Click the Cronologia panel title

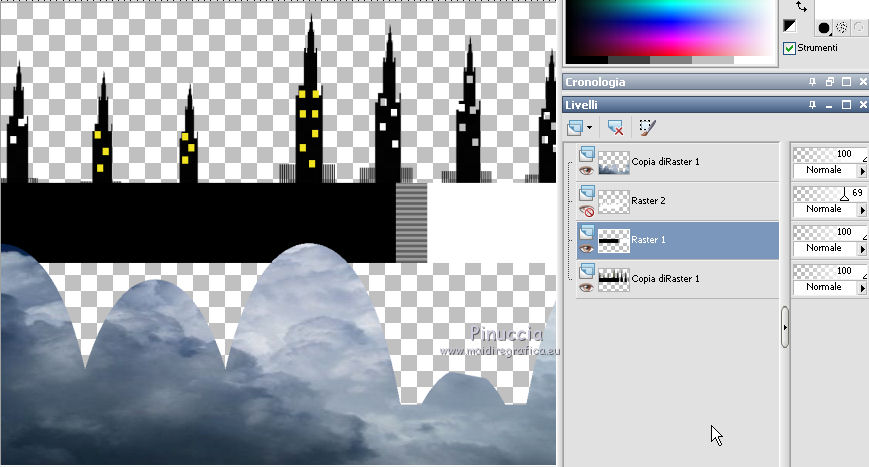595,82
